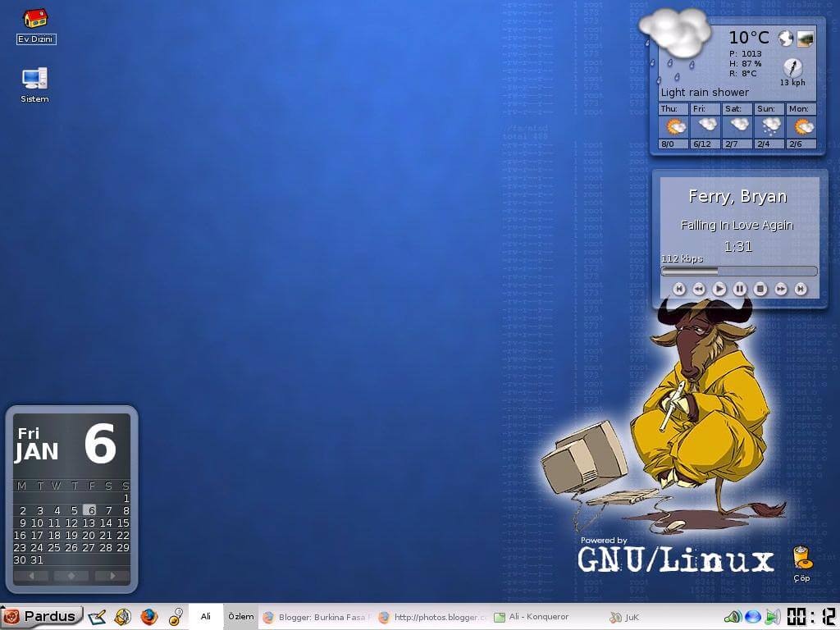Open the Ali - Konqueror taskbar window

click(x=547, y=617)
